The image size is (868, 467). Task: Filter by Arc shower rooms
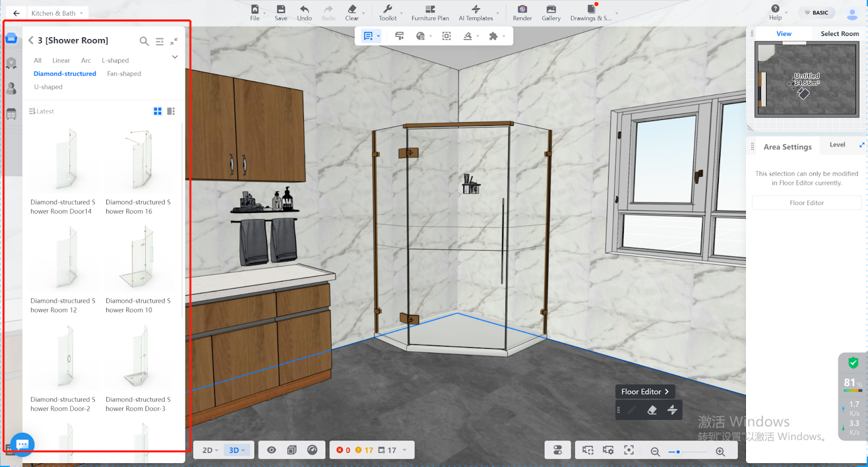pyautogui.click(x=86, y=60)
